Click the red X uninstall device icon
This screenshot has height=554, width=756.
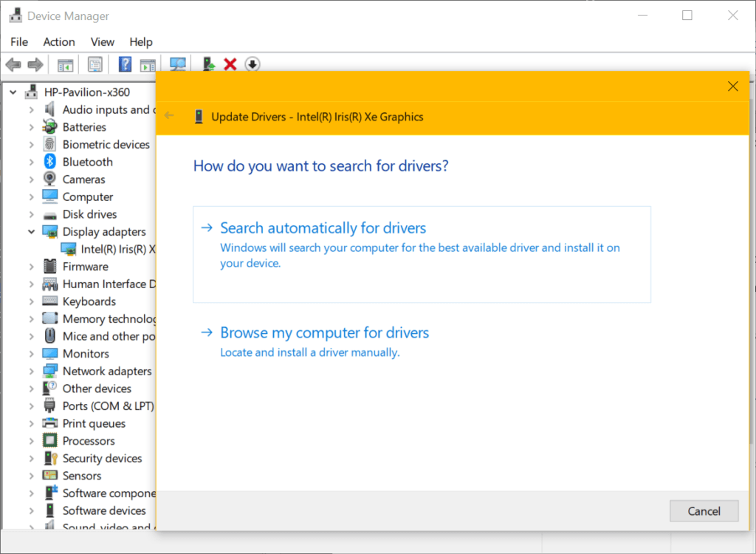[230, 64]
